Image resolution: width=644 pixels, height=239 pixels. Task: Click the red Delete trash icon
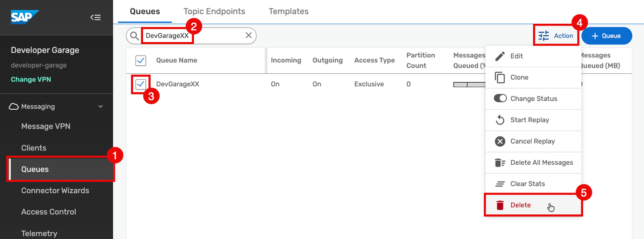[500, 205]
